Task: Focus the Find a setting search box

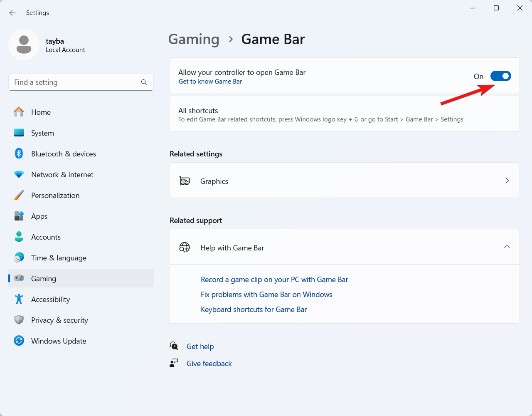Action: tap(75, 82)
